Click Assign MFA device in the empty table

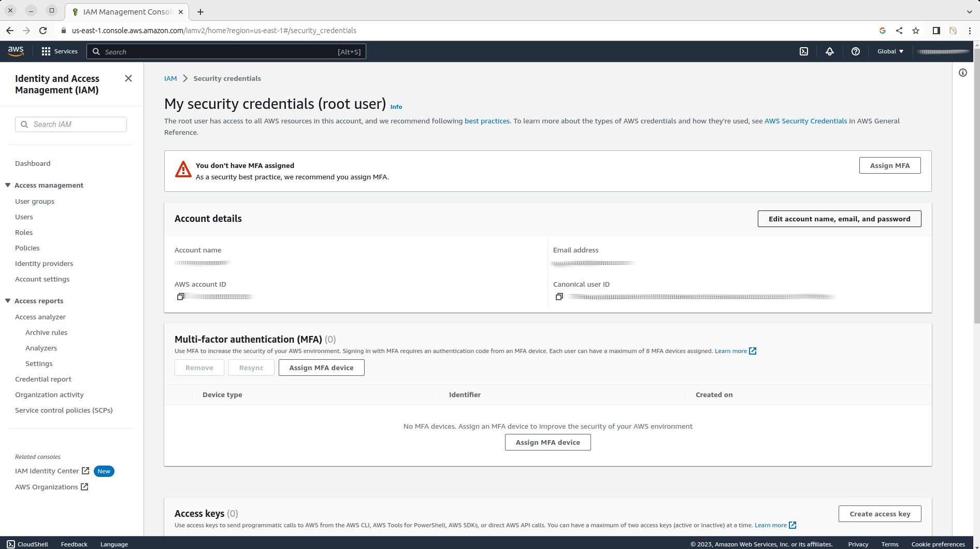pyautogui.click(x=547, y=442)
